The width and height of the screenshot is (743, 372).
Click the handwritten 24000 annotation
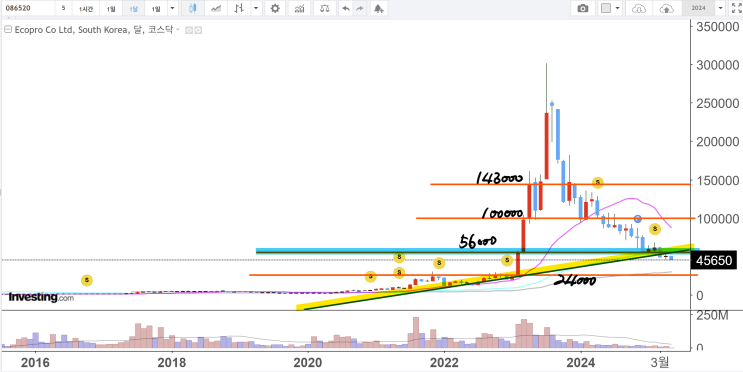tap(574, 281)
